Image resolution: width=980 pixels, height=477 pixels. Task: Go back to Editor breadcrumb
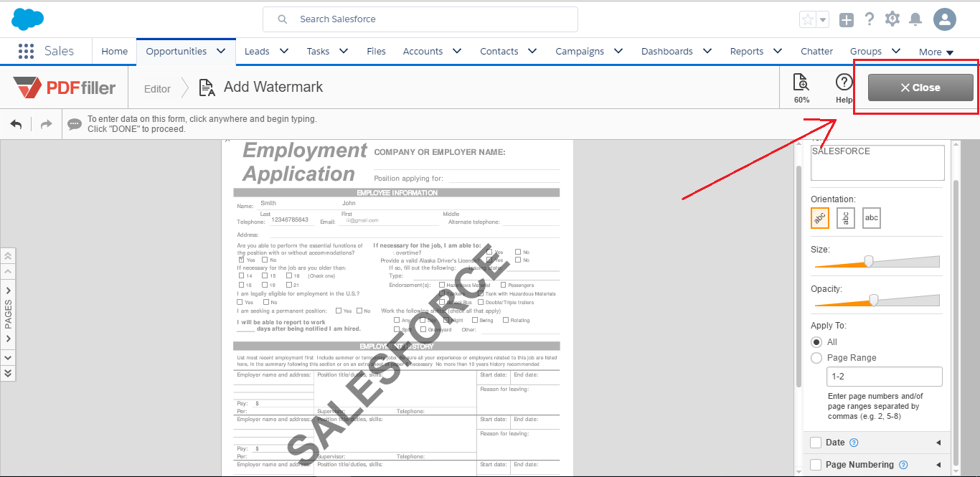click(x=157, y=89)
